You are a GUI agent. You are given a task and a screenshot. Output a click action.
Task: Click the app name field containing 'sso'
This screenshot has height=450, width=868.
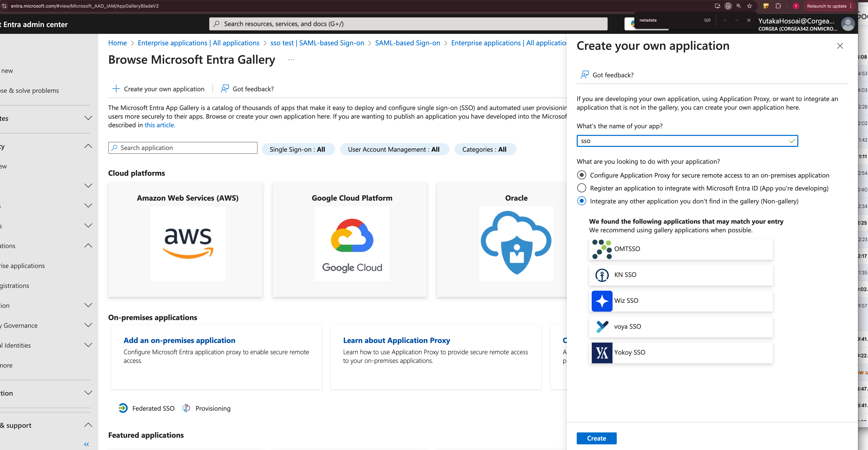coord(687,141)
